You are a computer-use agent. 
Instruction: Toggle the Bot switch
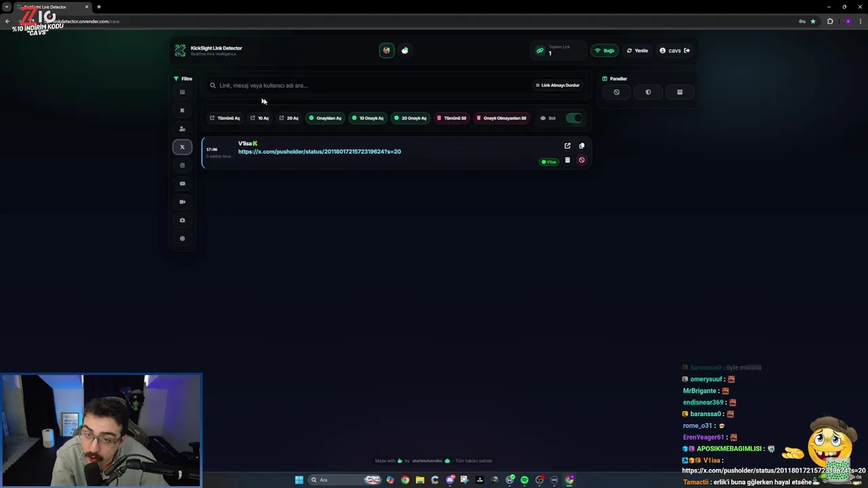574,118
